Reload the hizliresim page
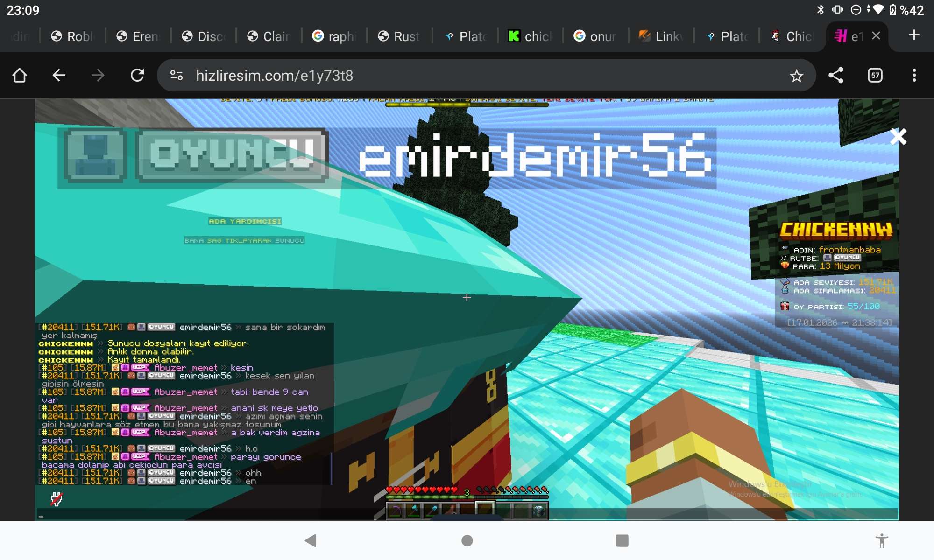The image size is (934, 560). point(137,75)
